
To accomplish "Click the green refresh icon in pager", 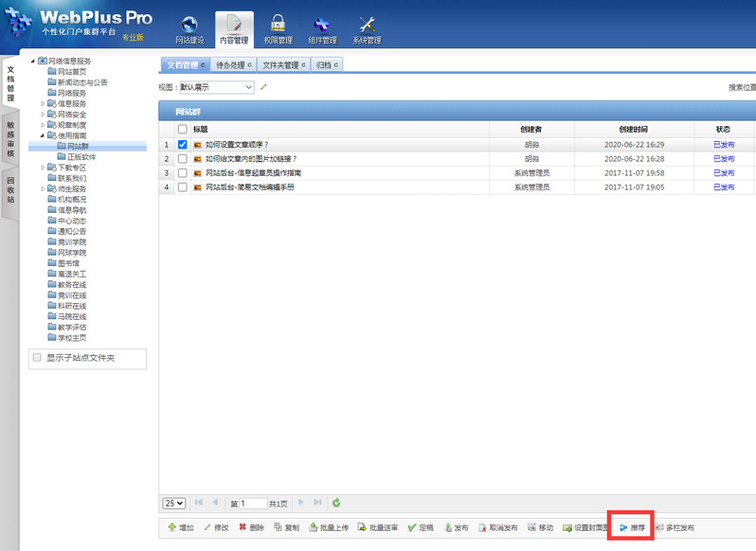I will coord(336,503).
